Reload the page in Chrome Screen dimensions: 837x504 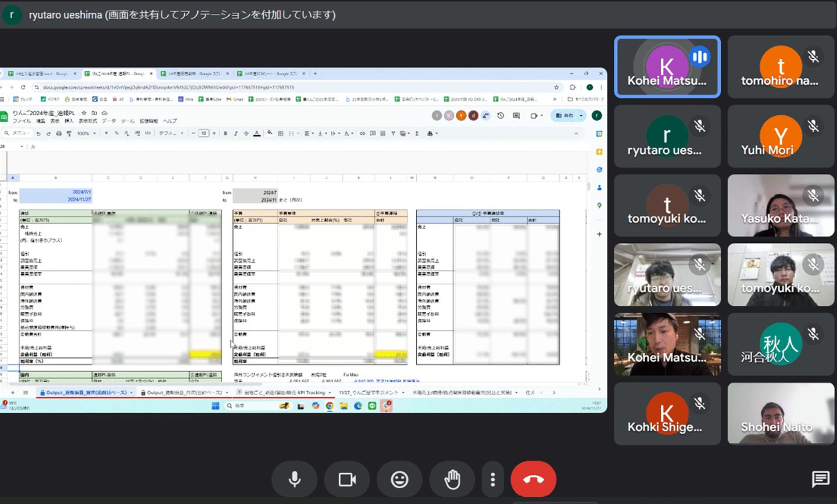point(23,87)
